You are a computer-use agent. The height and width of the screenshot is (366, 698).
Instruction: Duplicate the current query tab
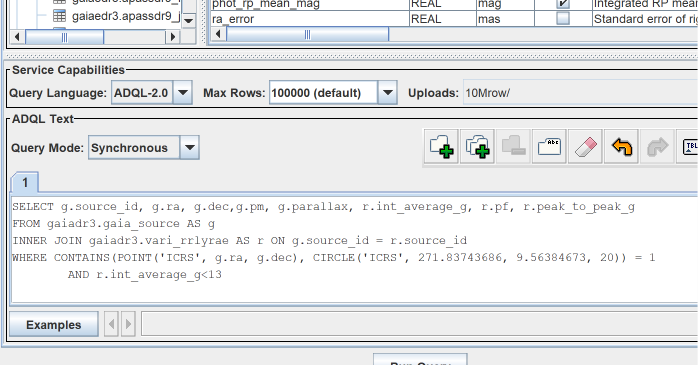[x=477, y=147]
